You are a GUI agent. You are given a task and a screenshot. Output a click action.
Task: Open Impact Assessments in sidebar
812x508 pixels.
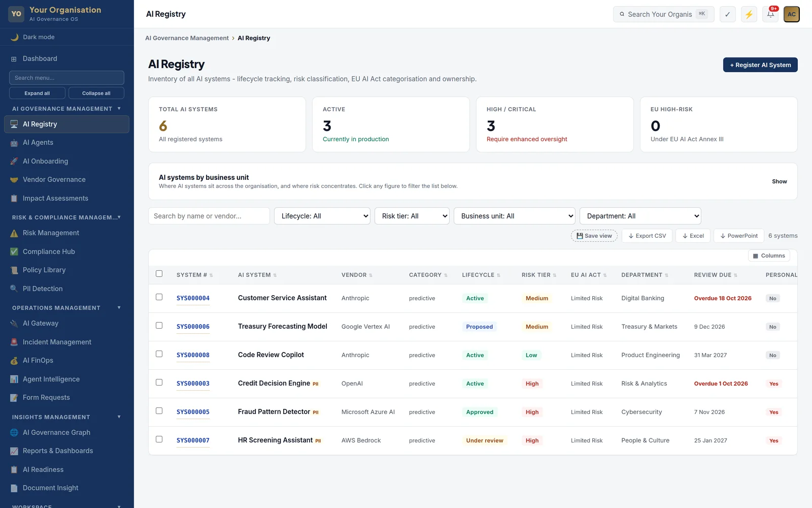pyautogui.click(x=67, y=198)
